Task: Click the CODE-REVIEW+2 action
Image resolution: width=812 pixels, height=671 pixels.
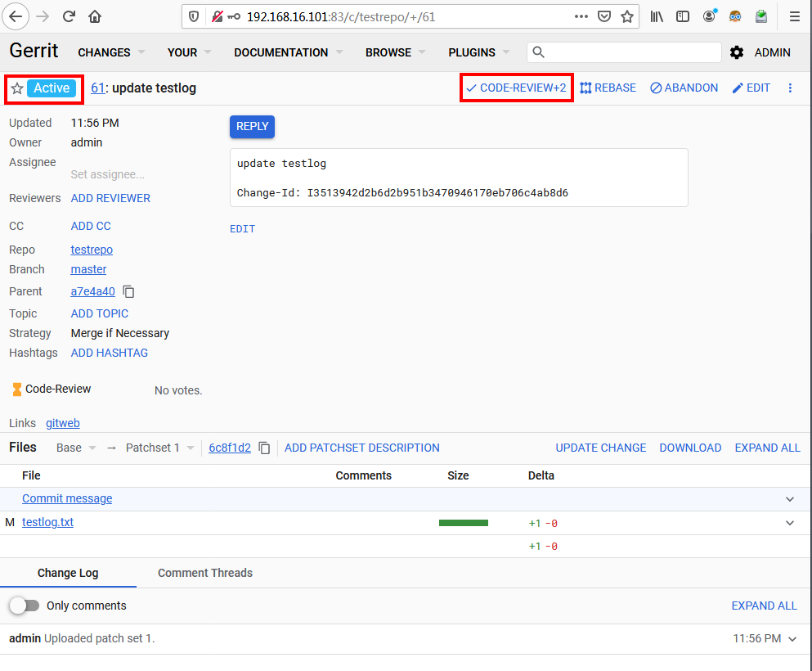Action: 516,88
